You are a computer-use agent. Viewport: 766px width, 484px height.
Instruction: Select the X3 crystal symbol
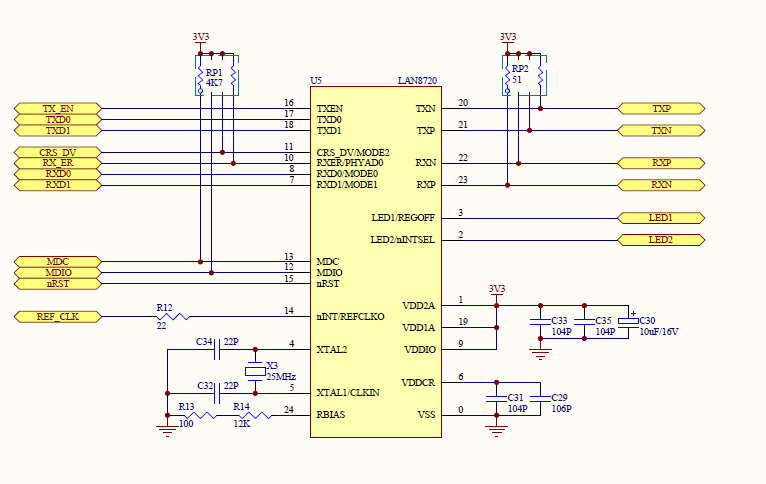tap(255, 371)
